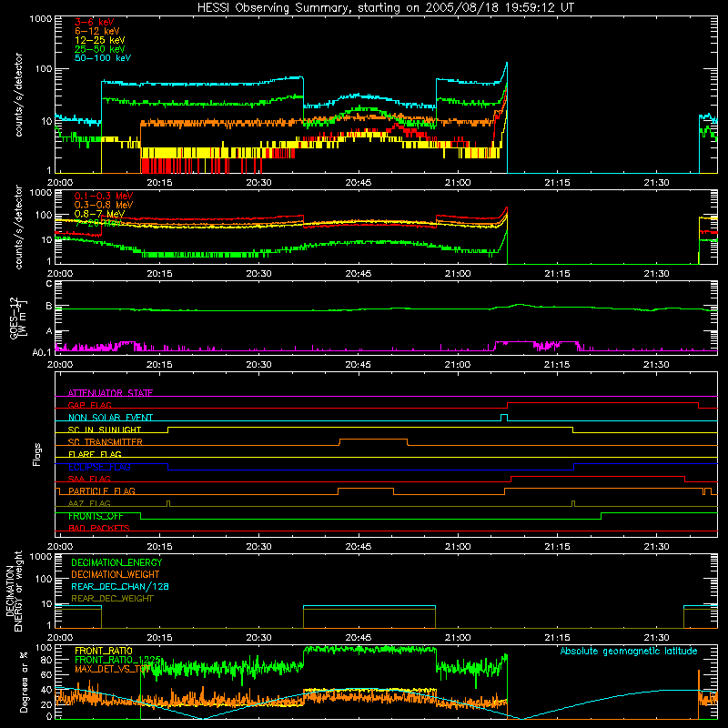Click the HESSI Observing Summary title text
Image resolution: width=728 pixels, height=728 pixels.
[385, 8]
